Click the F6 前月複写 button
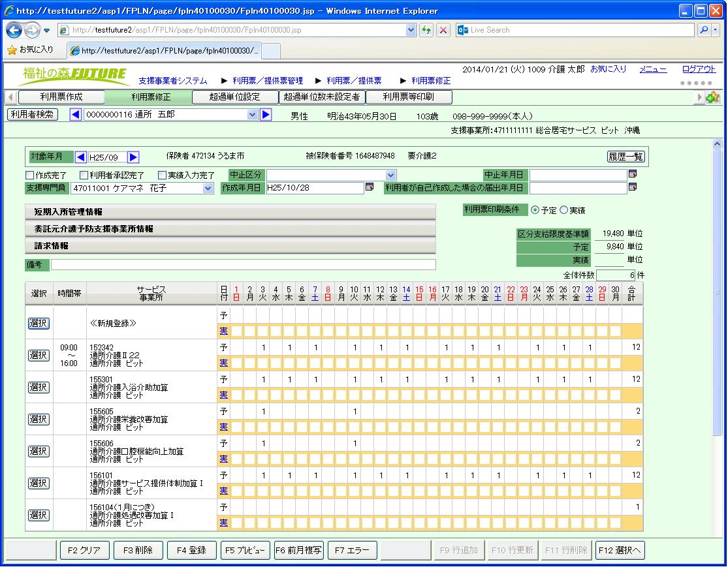 [298, 550]
